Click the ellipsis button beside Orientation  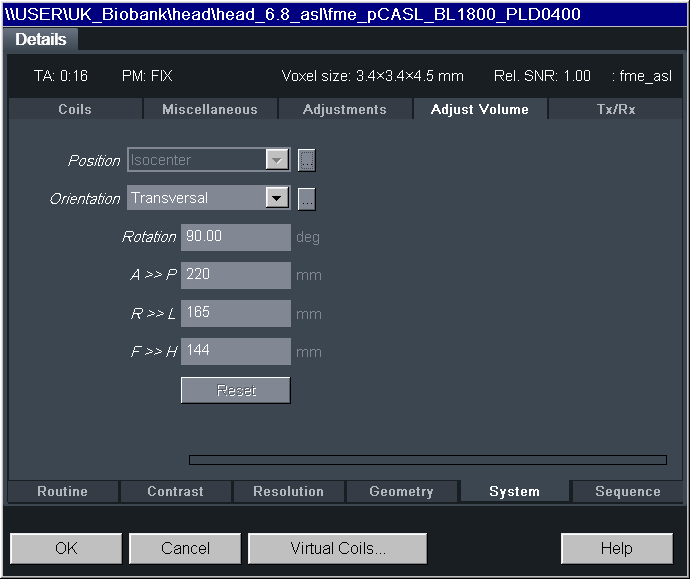[x=307, y=198]
